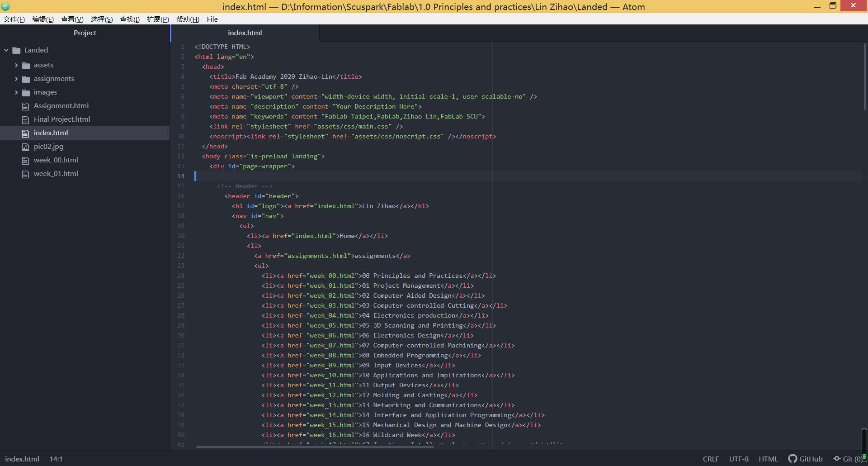
Task: Click the HTML grammar selector
Action: click(x=768, y=459)
